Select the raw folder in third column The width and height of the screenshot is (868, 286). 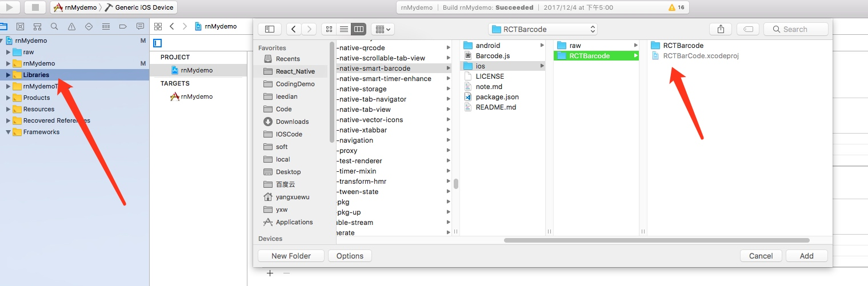click(597, 46)
